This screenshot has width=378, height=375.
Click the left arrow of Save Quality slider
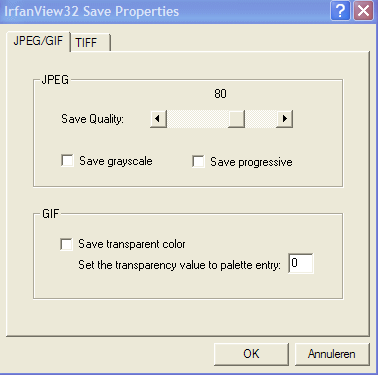(158, 119)
